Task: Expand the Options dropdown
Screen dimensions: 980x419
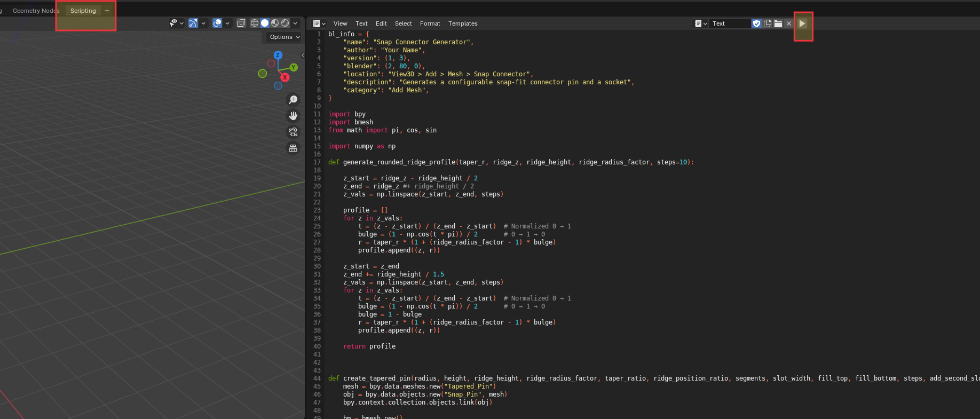Action: click(x=284, y=37)
